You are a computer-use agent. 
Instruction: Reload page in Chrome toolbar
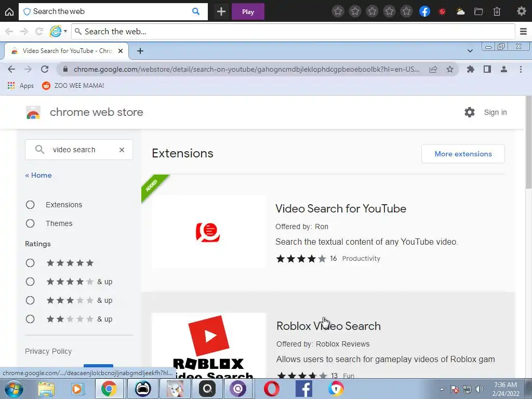tap(45, 69)
